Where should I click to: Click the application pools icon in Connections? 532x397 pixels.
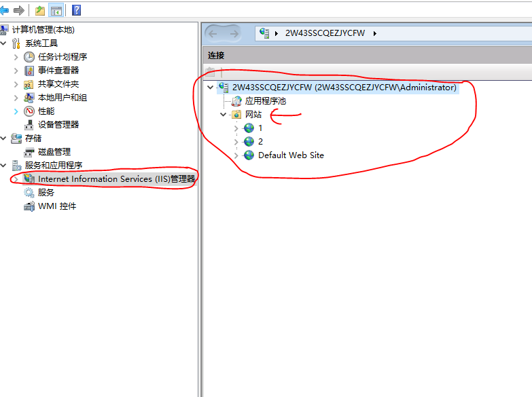pos(236,101)
